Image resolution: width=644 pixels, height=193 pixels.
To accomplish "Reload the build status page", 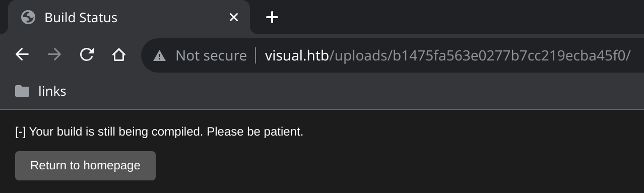I will [87, 54].
